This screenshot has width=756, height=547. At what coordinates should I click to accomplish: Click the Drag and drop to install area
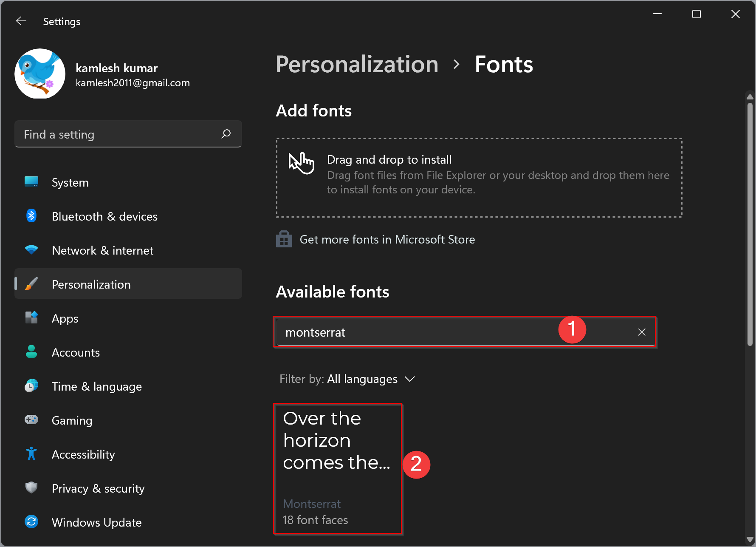click(x=479, y=178)
